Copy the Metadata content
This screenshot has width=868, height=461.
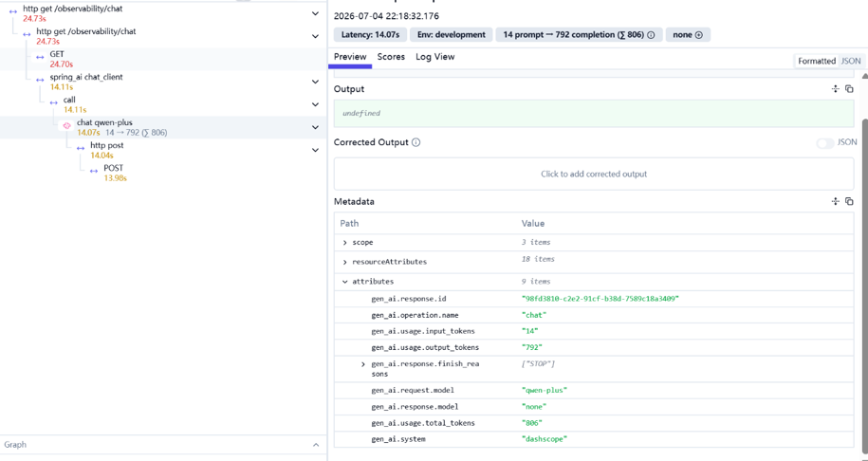[x=849, y=201]
